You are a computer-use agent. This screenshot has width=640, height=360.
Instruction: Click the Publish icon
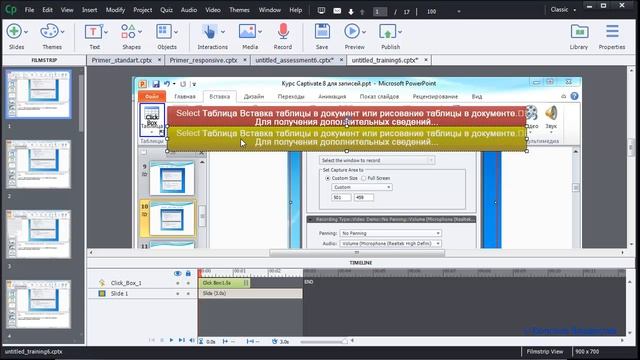tap(387, 31)
